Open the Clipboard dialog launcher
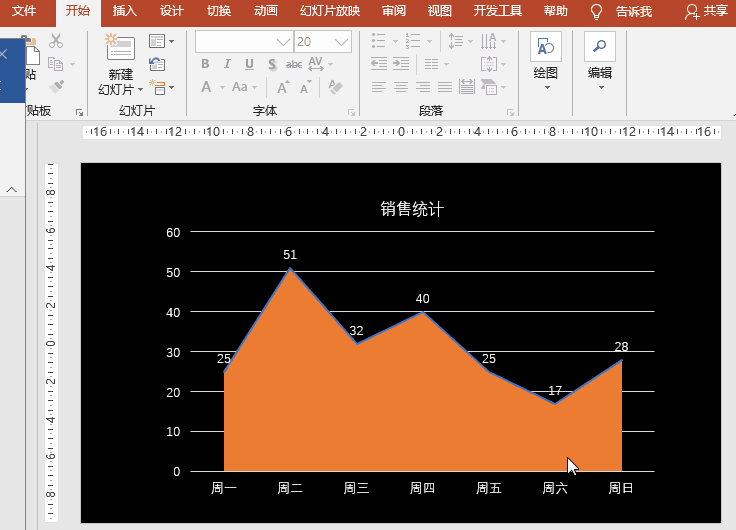Screen dimensions: 736x530 [79, 112]
